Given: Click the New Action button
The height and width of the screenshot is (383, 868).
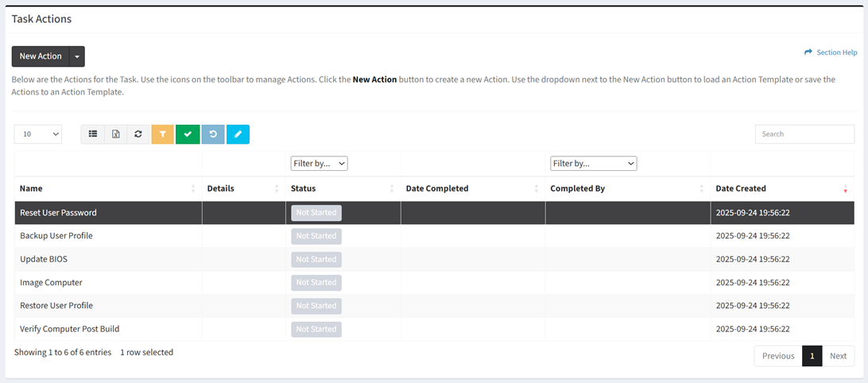Looking at the screenshot, I should 41,56.
